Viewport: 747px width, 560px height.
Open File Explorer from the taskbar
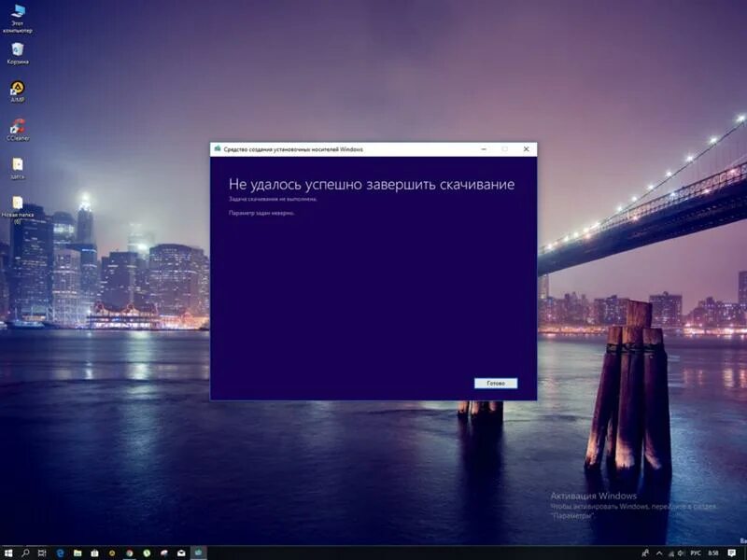coord(78,553)
